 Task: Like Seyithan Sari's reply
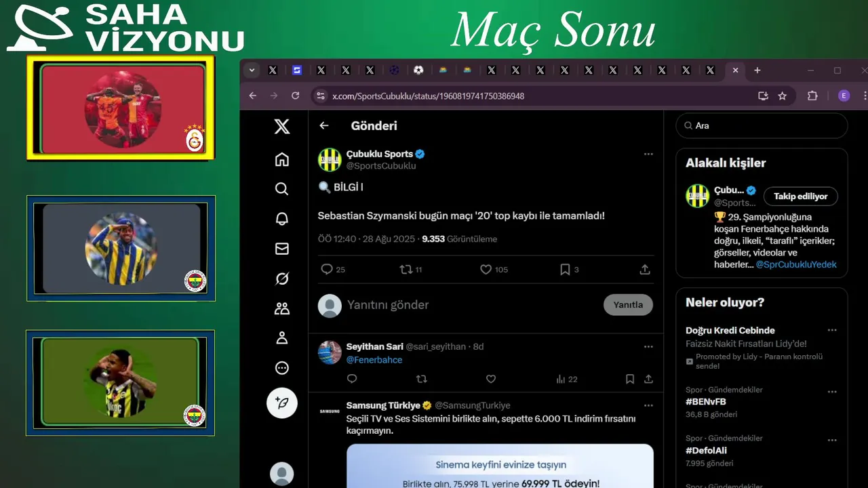click(x=491, y=379)
